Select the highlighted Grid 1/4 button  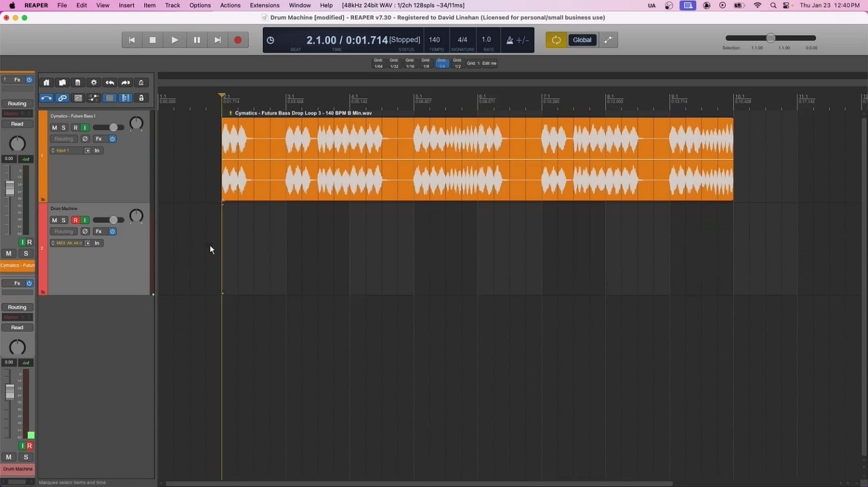tap(441, 63)
